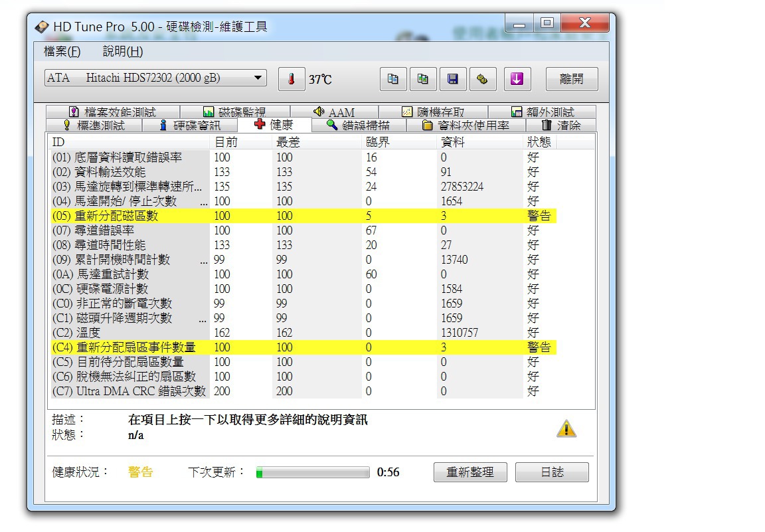Select row (04) 馬達開始/停止次數

tap(303, 201)
